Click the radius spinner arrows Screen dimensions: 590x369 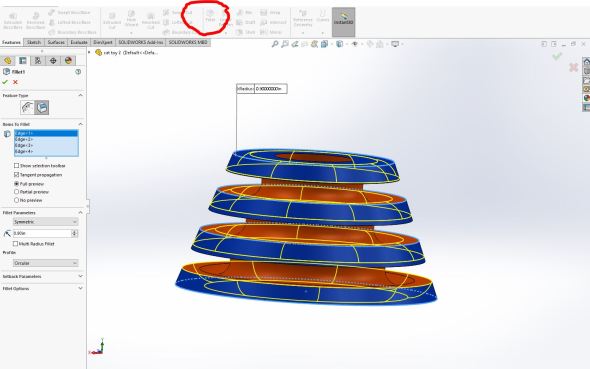[x=75, y=233]
